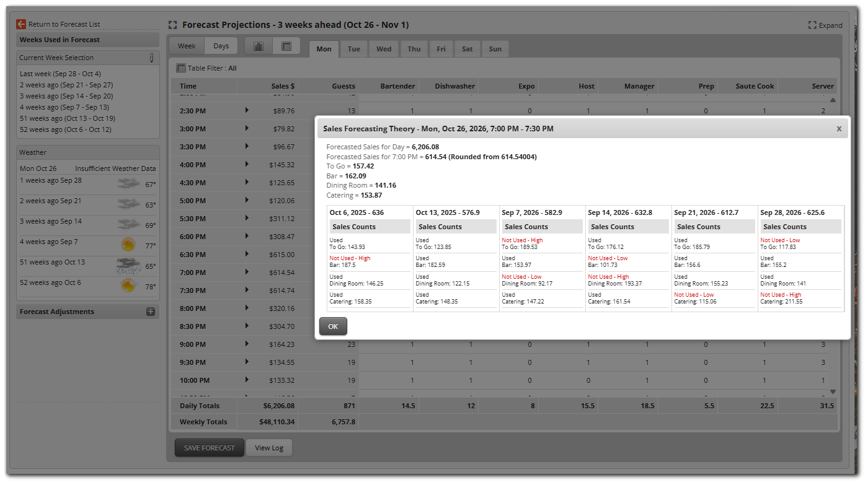Select Last week (Sep 28 - Oct 4)
The width and height of the screenshot is (868, 485).
tap(60, 74)
